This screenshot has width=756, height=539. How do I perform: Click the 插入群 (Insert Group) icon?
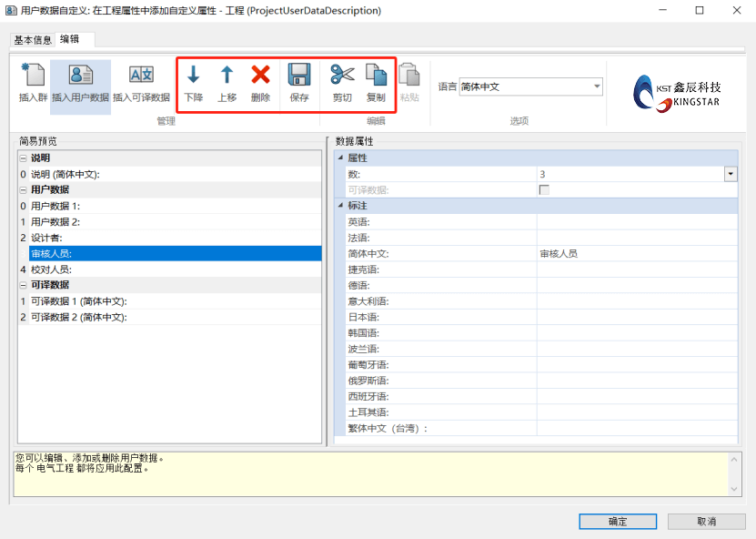point(33,76)
